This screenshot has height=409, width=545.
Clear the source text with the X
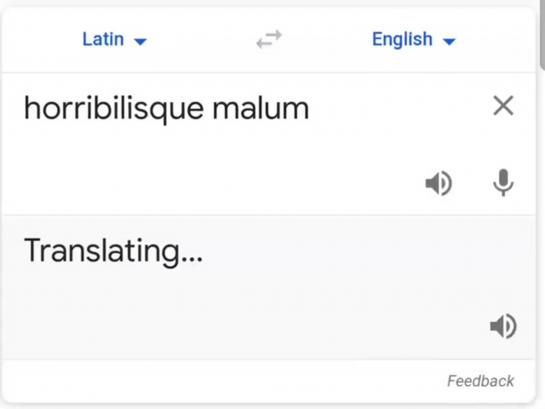point(503,105)
